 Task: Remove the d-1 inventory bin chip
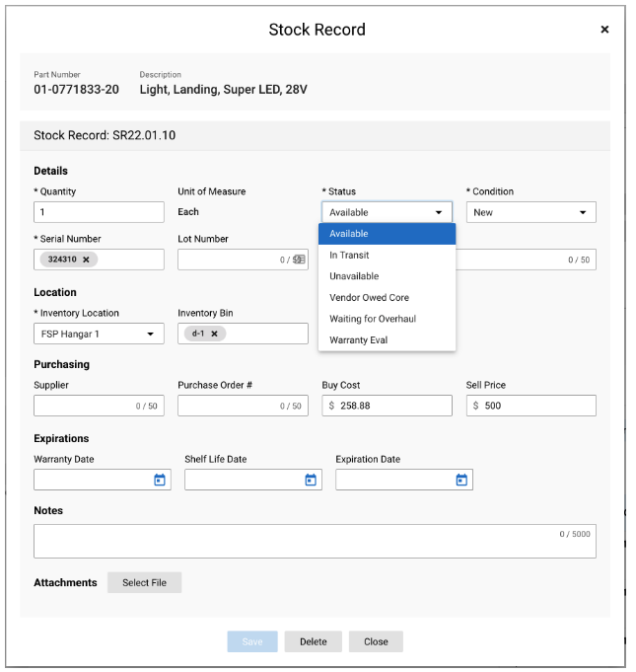214,334
